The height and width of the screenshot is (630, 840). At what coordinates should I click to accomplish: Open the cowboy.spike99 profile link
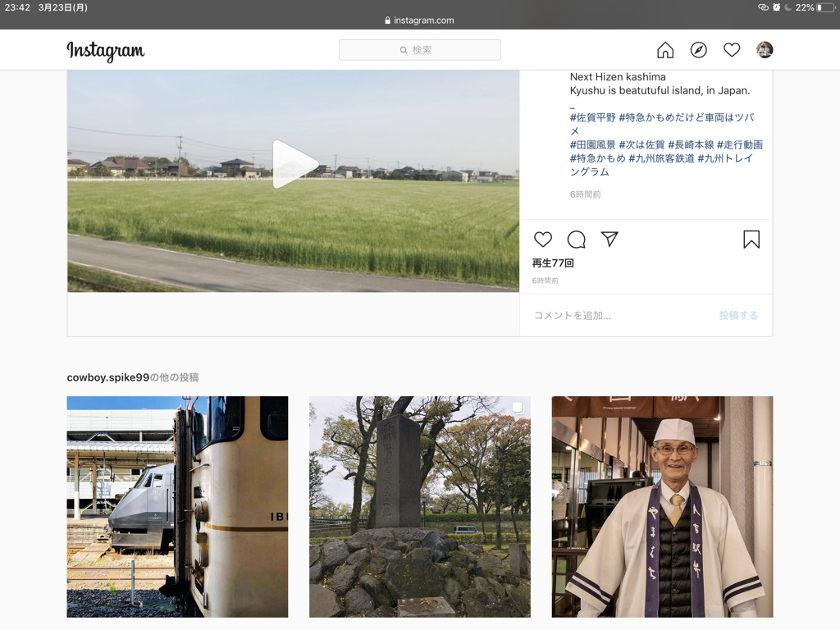[107, 377]
